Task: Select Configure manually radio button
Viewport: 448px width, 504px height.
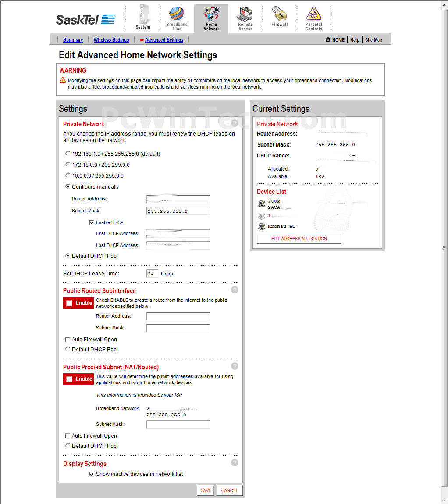Action: [68, 186]
